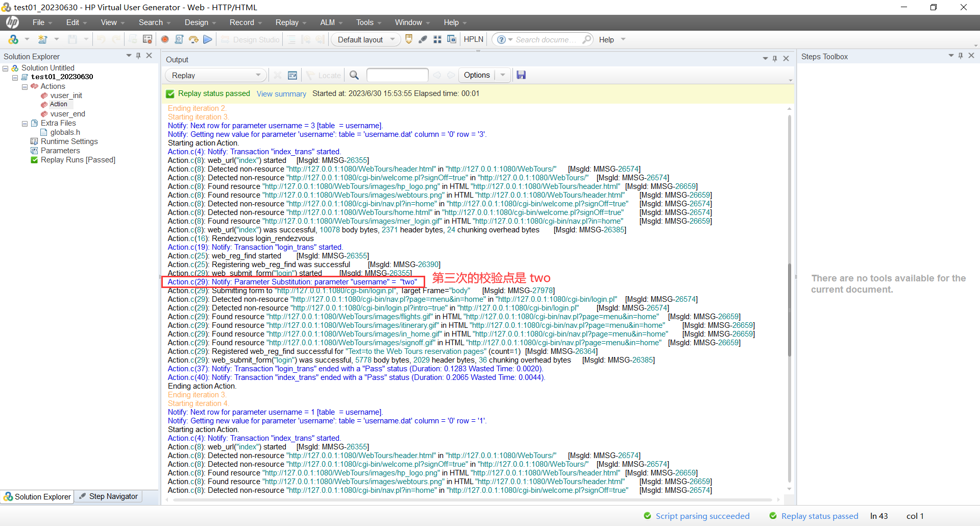Viewport: 980px width, 526px height.
Task: Open the Solution Explorer panel menu arrow
Action: (129, 56)
